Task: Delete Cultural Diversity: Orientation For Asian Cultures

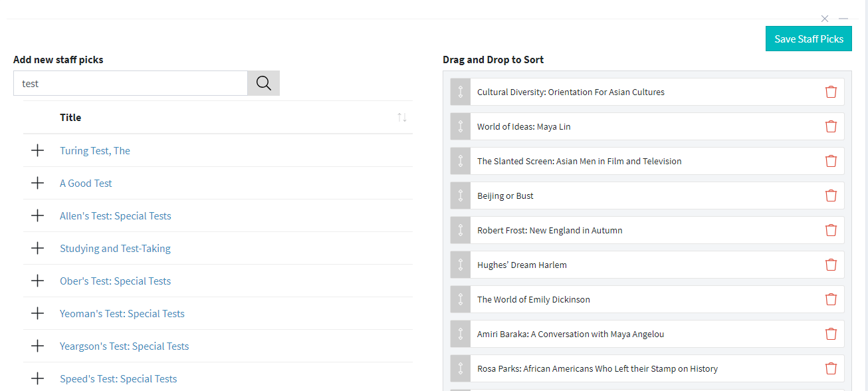Action: (x=831, y=92)
